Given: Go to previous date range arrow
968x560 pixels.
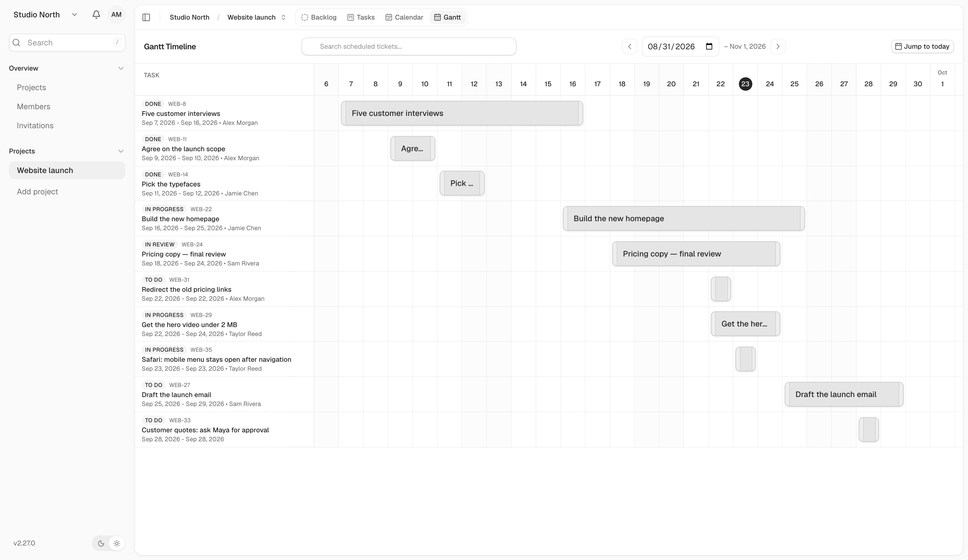Looking at the screenshot, I should pos(630,46).
